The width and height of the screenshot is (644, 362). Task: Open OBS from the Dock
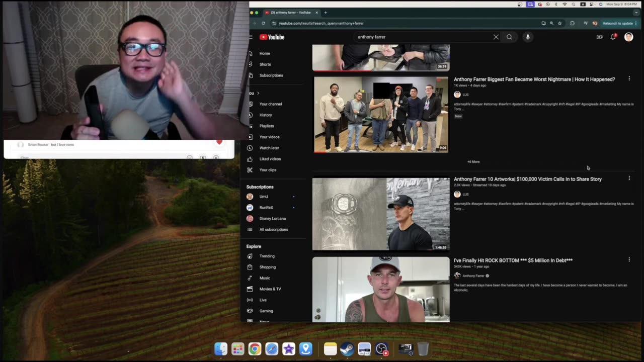tap(382, 349)
